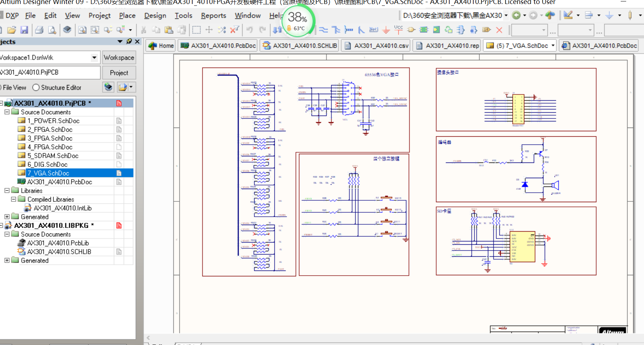Go back with the green arrow button
The width and height of the screenshot is (644, 345).
tap(516, 15)
